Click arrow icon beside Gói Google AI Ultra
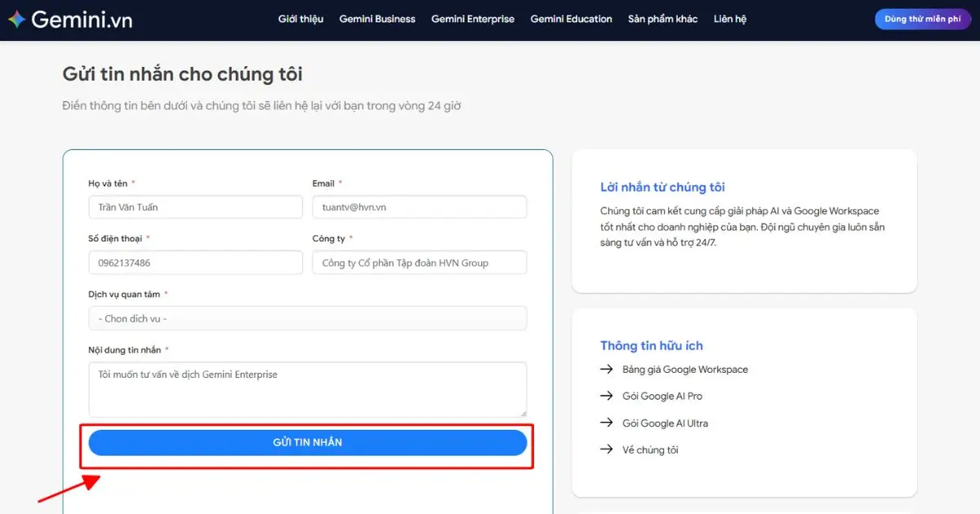This screenshot has height=514, width=980. tap(607, 423)
